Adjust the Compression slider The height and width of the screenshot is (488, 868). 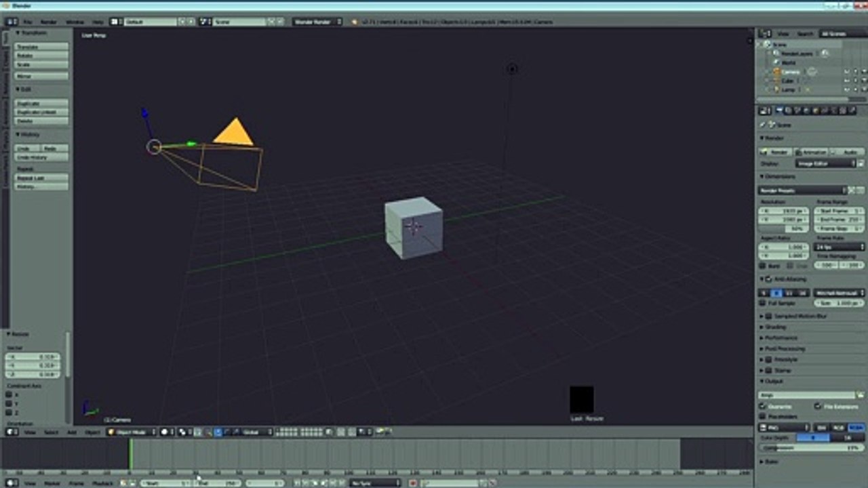coord(811,448)
